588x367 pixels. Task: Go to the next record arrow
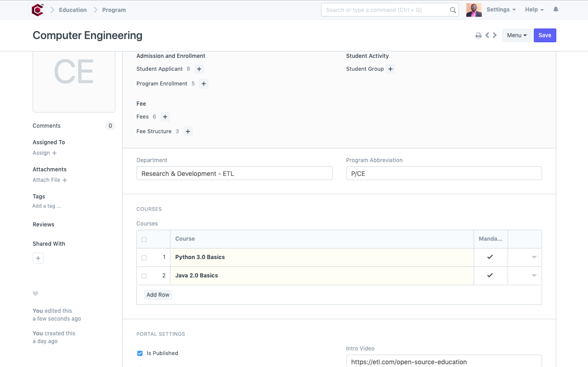coord(495,35)
